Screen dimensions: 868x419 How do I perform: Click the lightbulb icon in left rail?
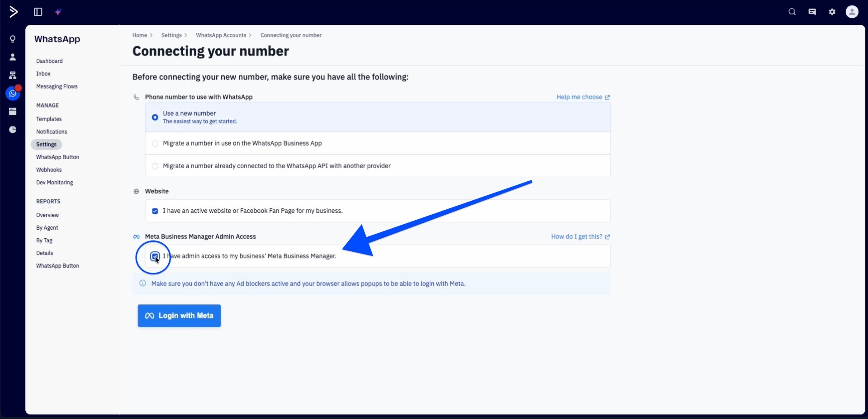(13, 39)
